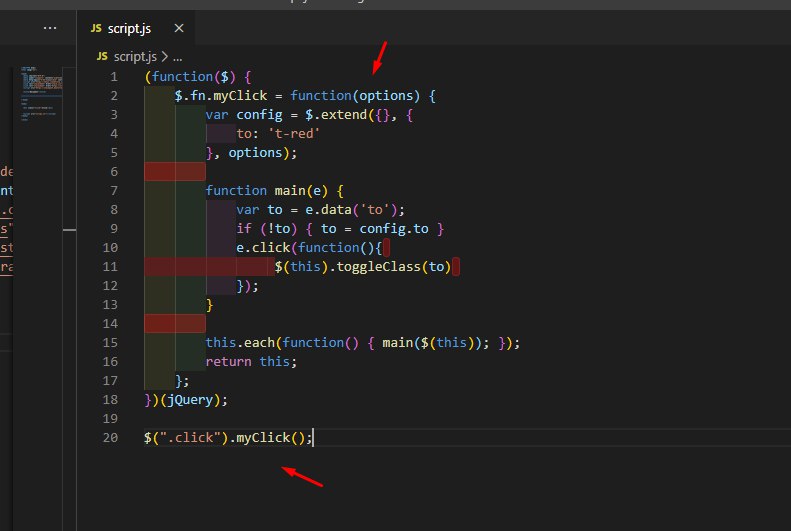Viewport: 791px width, 531px height.
Task: Click 'config.to' on line 9
Action: [394, 229]
